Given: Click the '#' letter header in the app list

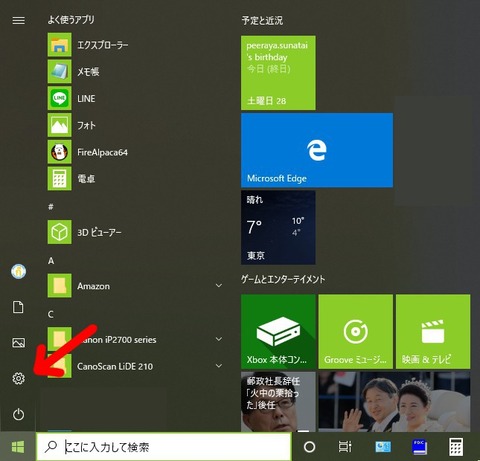Looking at the screenshot, I should coord(51,207).
